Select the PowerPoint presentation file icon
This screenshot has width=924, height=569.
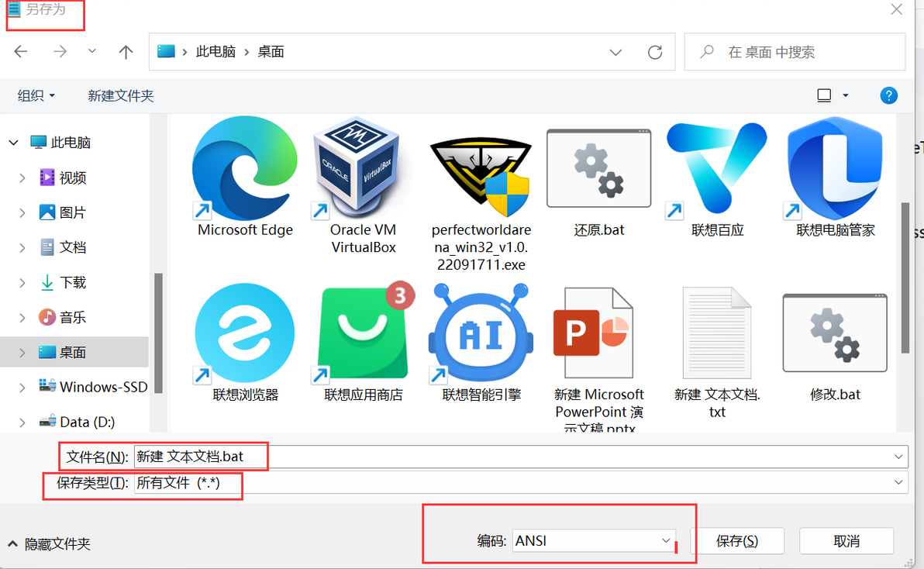(594, 333)
